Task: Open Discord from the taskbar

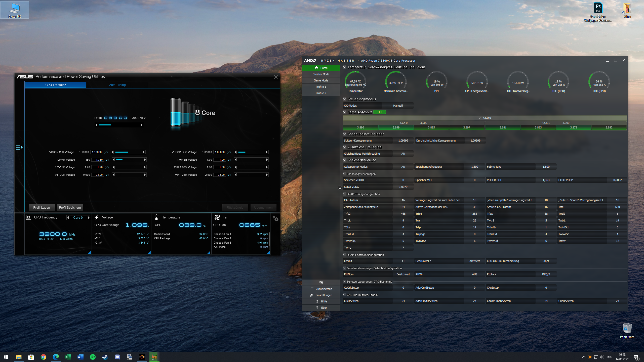Action: point(117,357)
